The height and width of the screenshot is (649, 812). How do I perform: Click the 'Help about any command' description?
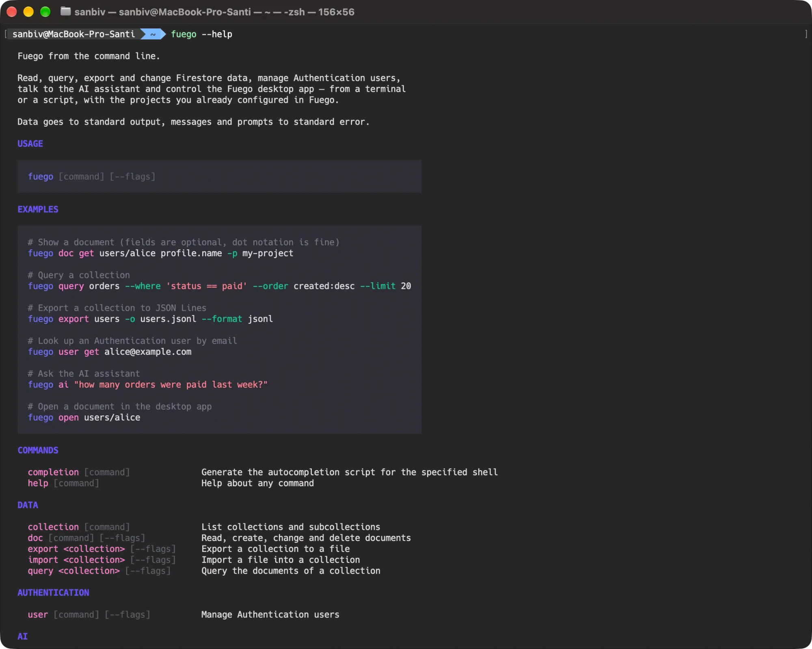pos(257,483)
